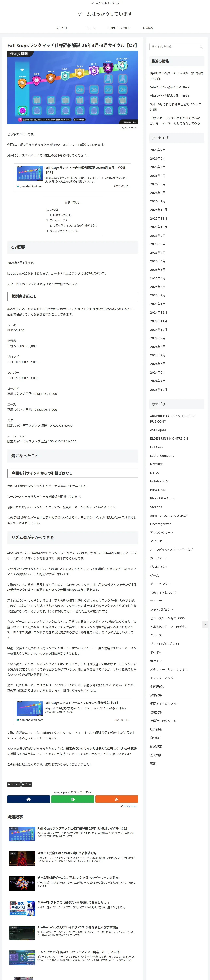Open recent post VitaでFF7を遊んでるよ!!!#2
Image resolution: width=210 pixels, height=980 pixels.
(170, 87)
